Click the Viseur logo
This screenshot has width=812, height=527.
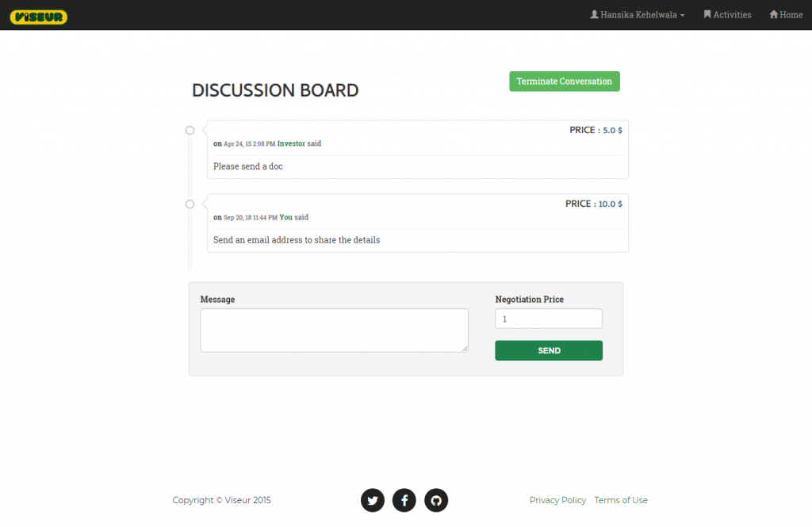click(39, 16)
